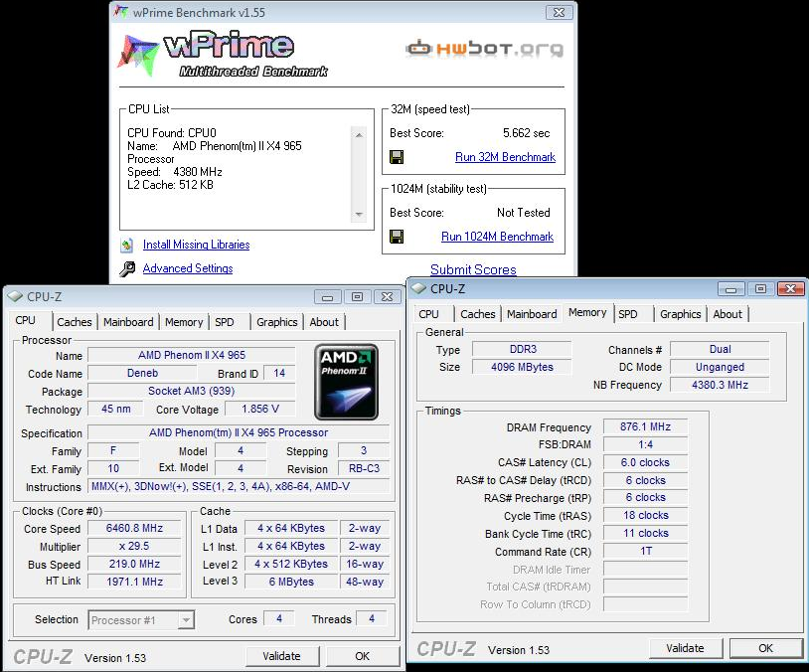Run the 32M benchmark speed test
Image resolution: width=809 pixels, height=672 pixels.
[x=505, y=157]
